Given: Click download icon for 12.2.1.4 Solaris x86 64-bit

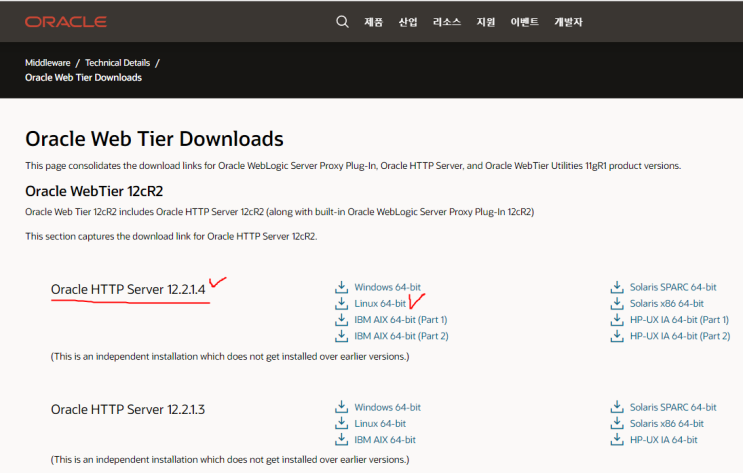Looking at the screenshot, I should point(617,303).
